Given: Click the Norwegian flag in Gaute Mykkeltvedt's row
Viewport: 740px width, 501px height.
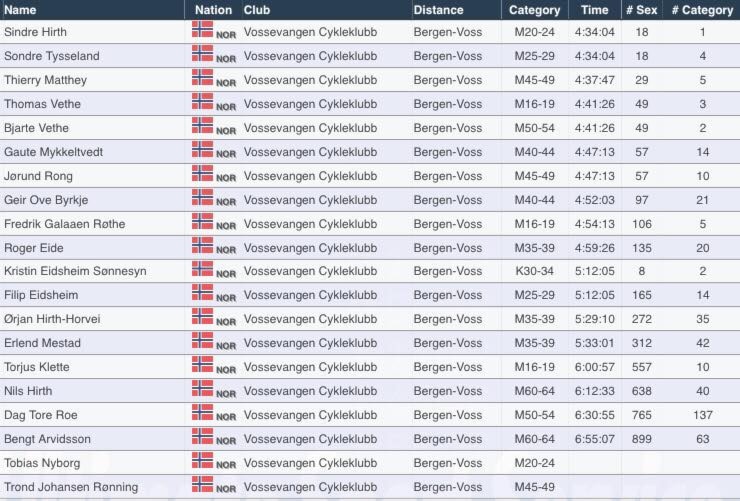Looking at the screenshot, I should 202,150.
